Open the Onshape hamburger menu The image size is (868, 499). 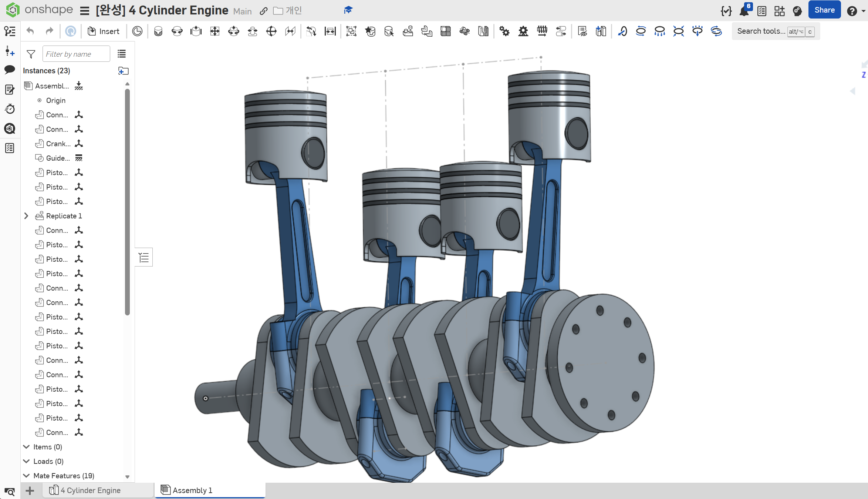[85, 11]
